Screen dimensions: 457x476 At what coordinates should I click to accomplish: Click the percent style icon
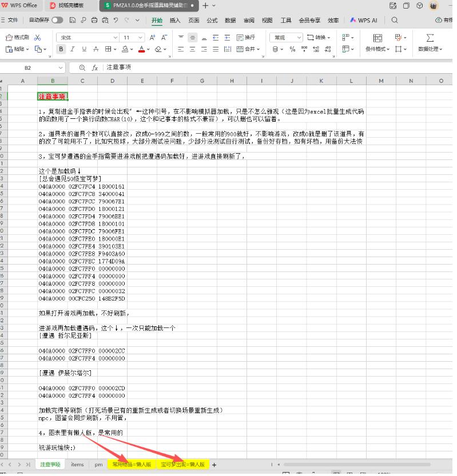pos(292,49)
